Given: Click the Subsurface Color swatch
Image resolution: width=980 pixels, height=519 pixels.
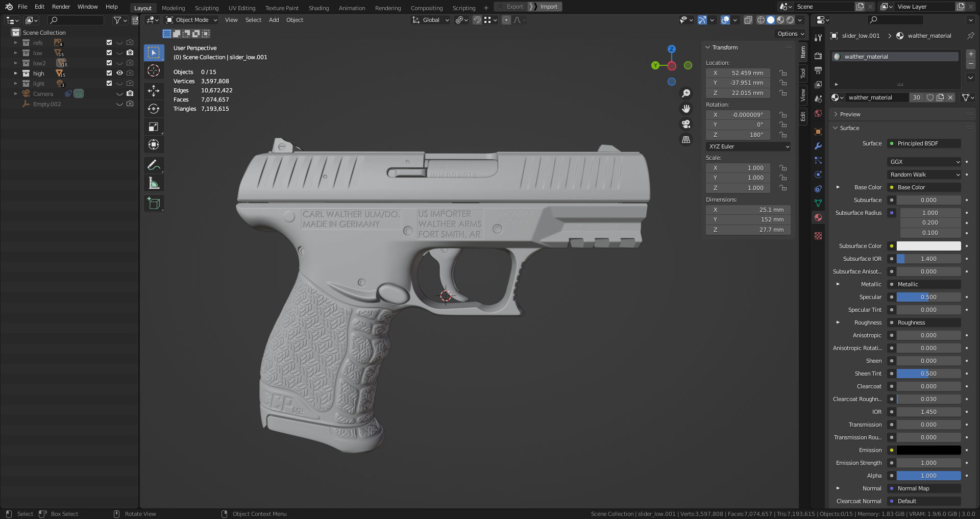Looking at the screenshot, I should [x=928, y=246].
